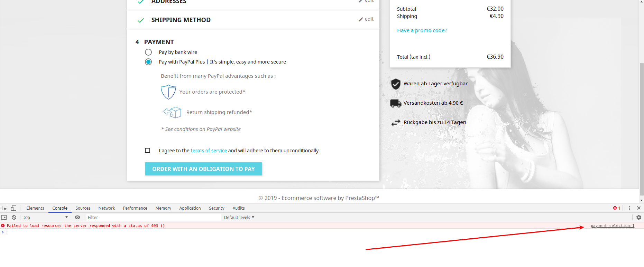Click the scrollbar down arrow
The height and width of the screenshot is (267, 644).
[x=642, y=200]
